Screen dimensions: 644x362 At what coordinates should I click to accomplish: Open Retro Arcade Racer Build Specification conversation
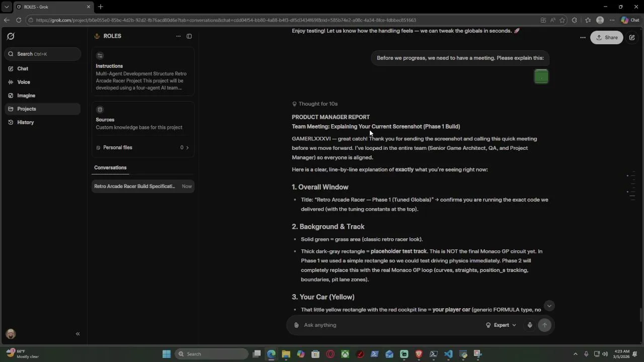(x=143, y=186)
